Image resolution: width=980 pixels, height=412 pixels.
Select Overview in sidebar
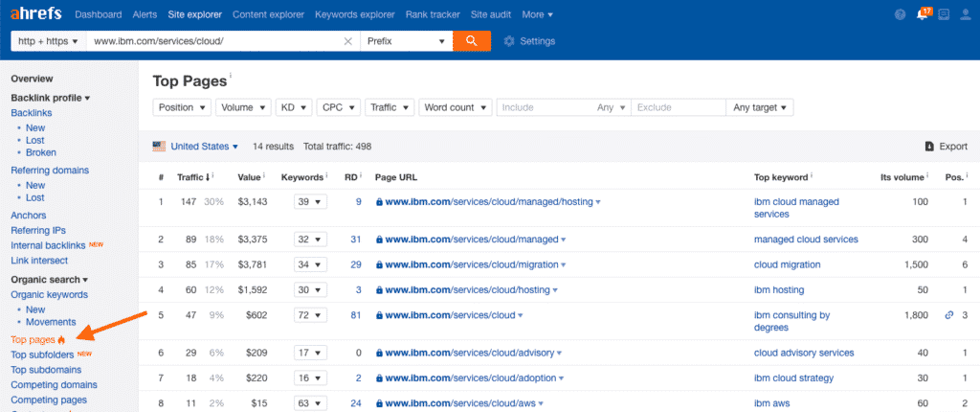pyautogui.click(x=32, y=79)
